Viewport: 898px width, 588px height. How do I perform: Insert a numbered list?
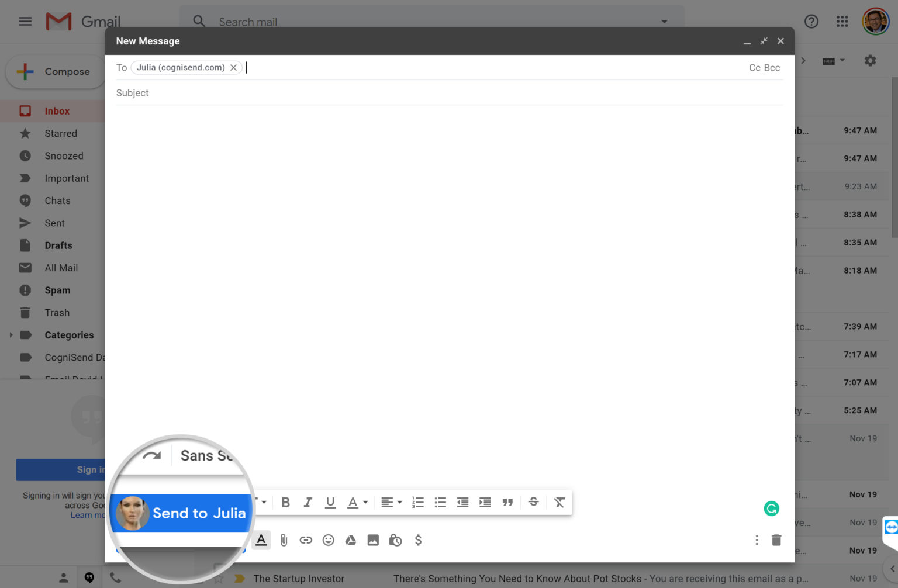point(417,503)
